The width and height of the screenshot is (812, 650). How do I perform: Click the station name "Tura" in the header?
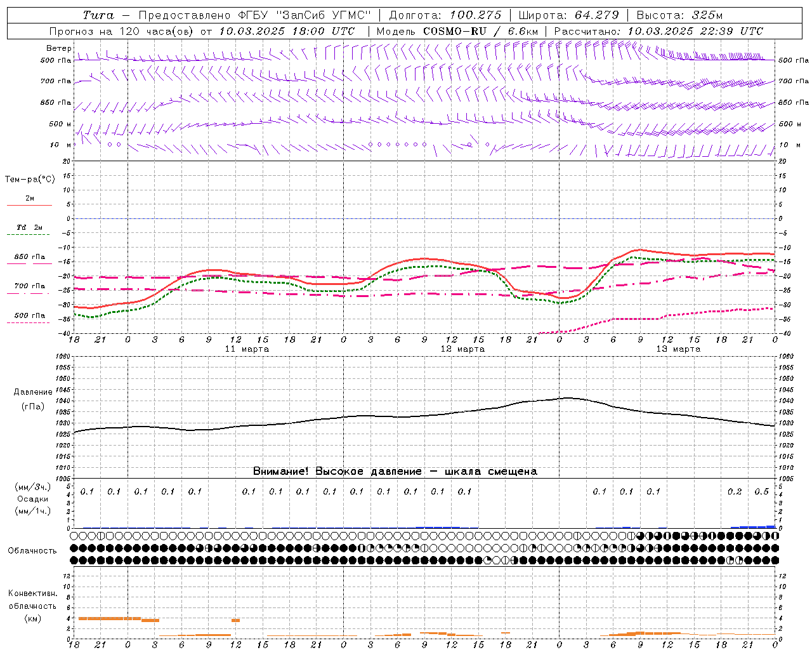(x=98, y=15)
